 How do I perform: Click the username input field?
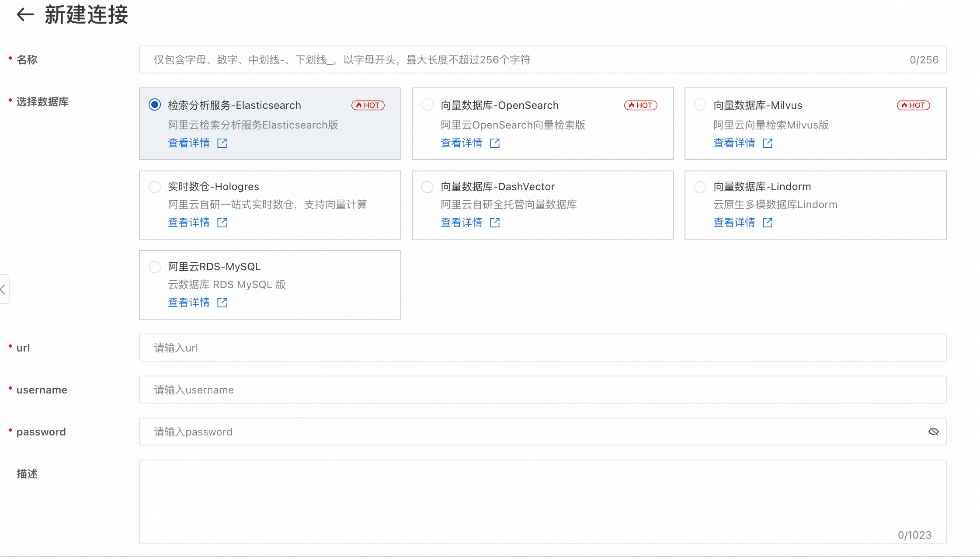coord(542,390)
